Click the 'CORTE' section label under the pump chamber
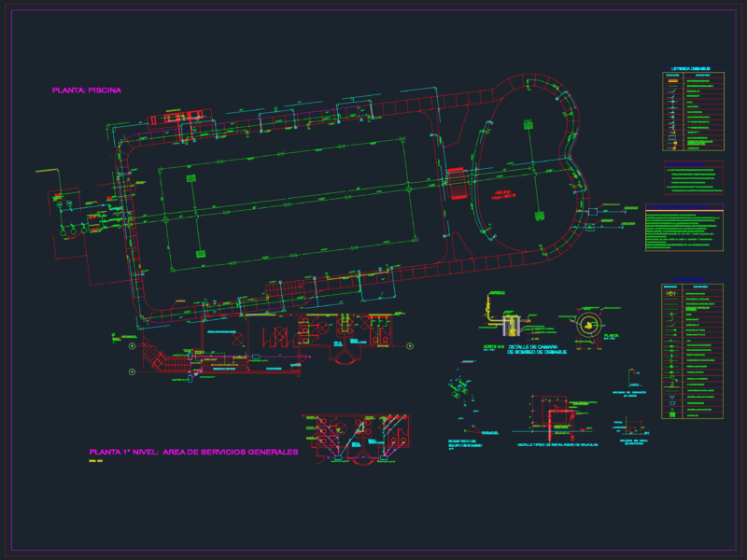The image size is (747, 560). click(x=494, y=347)
